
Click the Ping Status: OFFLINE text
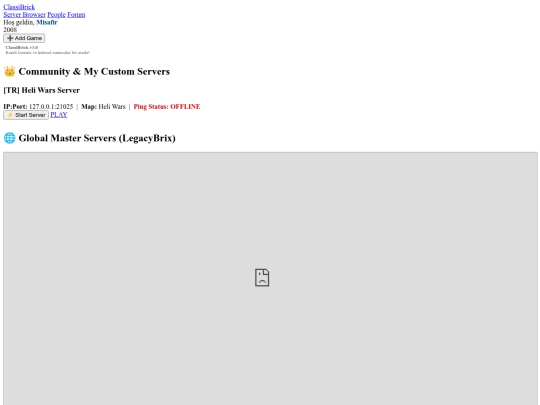coord(167,107)
